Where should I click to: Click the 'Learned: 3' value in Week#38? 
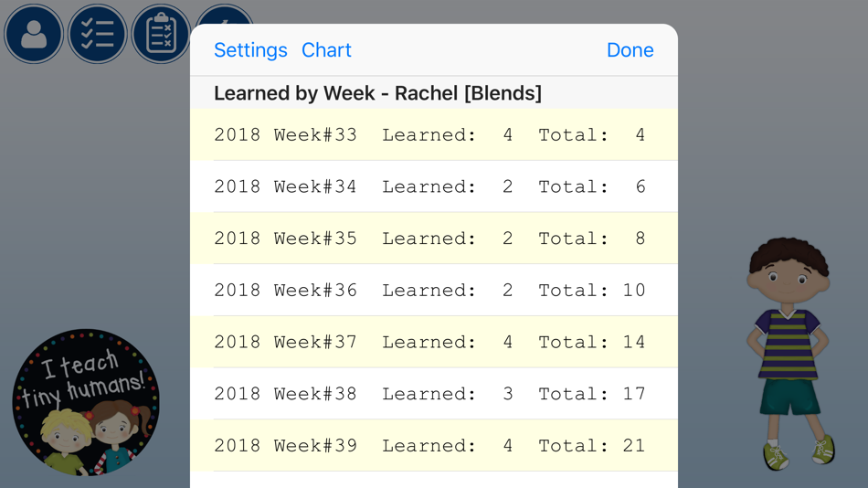point(447,394)
